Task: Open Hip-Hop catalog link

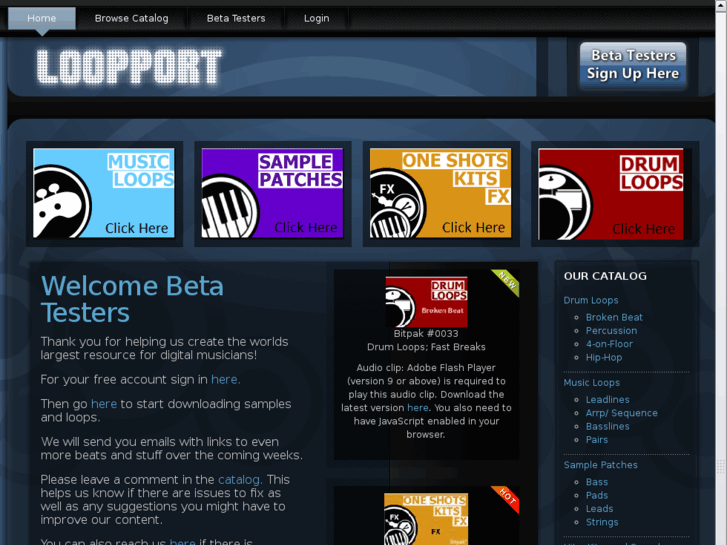Action: (604, 358)
